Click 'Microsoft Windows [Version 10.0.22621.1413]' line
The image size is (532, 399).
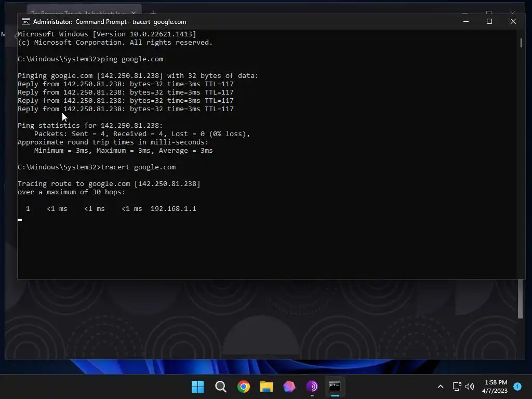(107, 34)
